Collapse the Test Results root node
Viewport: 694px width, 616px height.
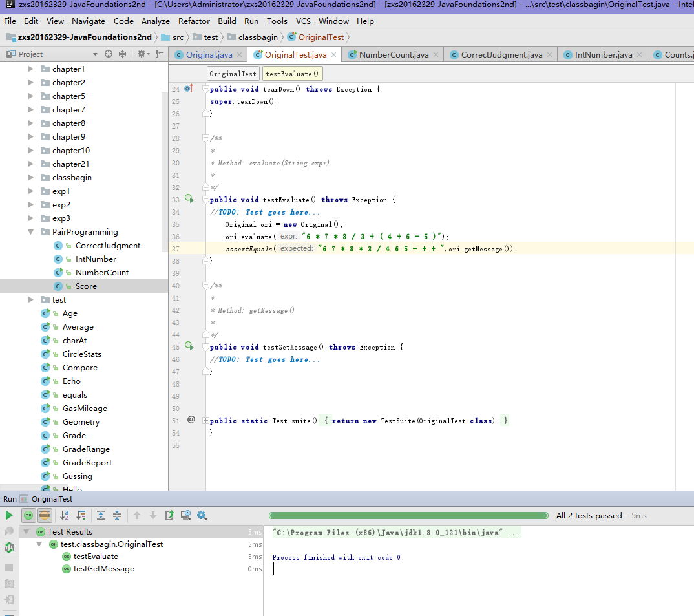(26, 531)
